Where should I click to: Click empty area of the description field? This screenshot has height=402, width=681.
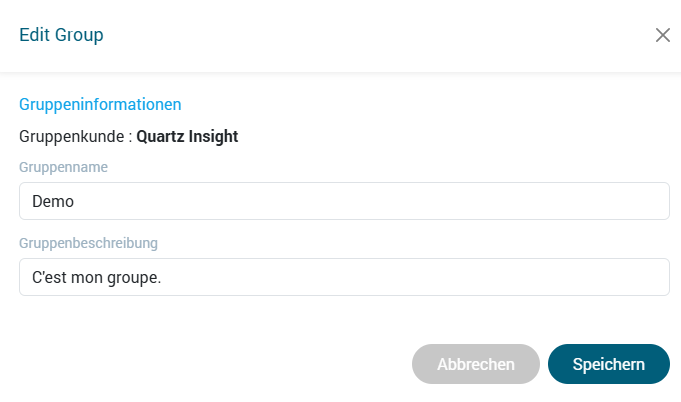450,277
